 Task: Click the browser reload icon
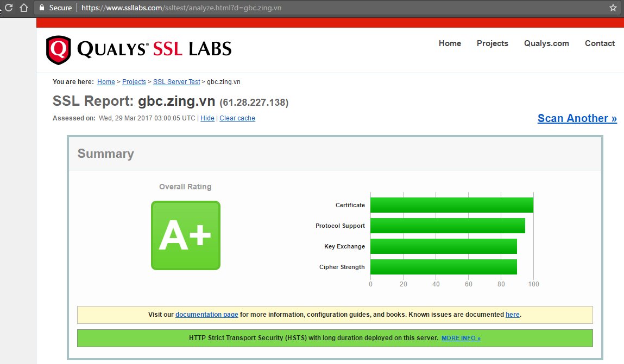(8, 8)
